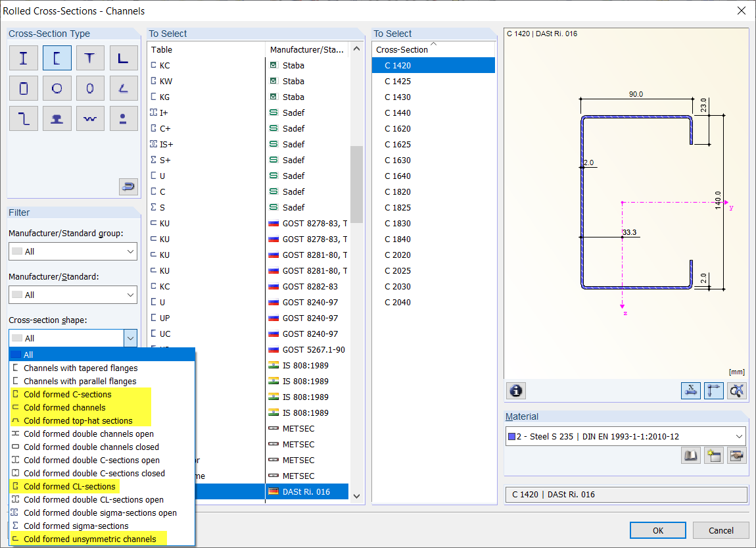Open the Manufacturer/Standard dropdown showing All

point(72,295)
